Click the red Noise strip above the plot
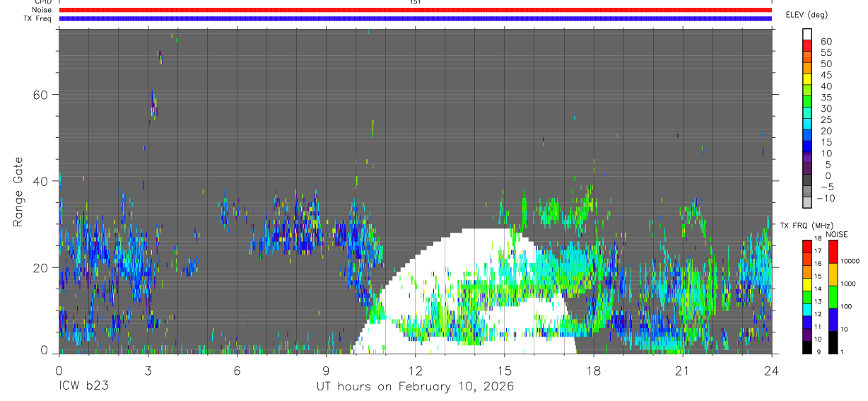 [415, 10]
